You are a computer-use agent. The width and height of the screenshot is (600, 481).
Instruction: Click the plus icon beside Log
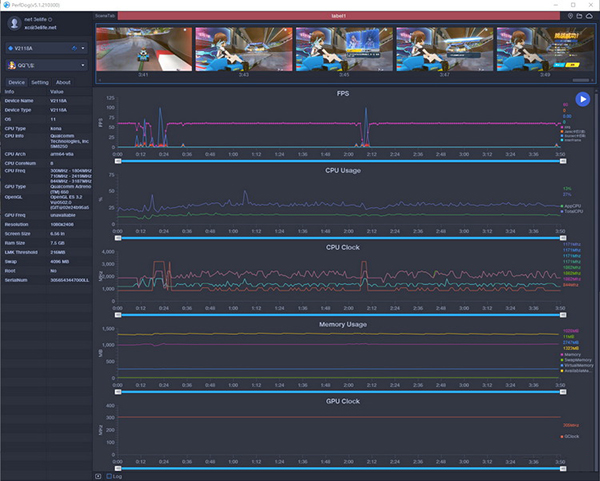pyautogui.click(x=98, y=476)
